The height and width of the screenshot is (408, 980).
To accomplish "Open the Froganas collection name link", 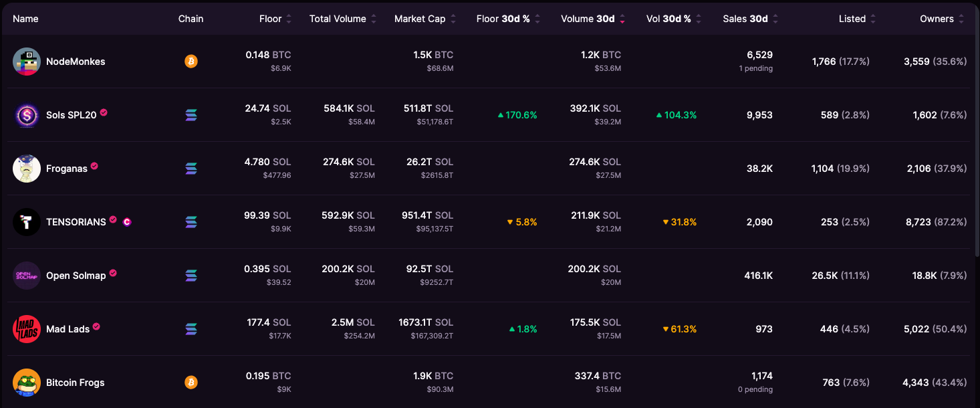I will click(x=67, y=169).
